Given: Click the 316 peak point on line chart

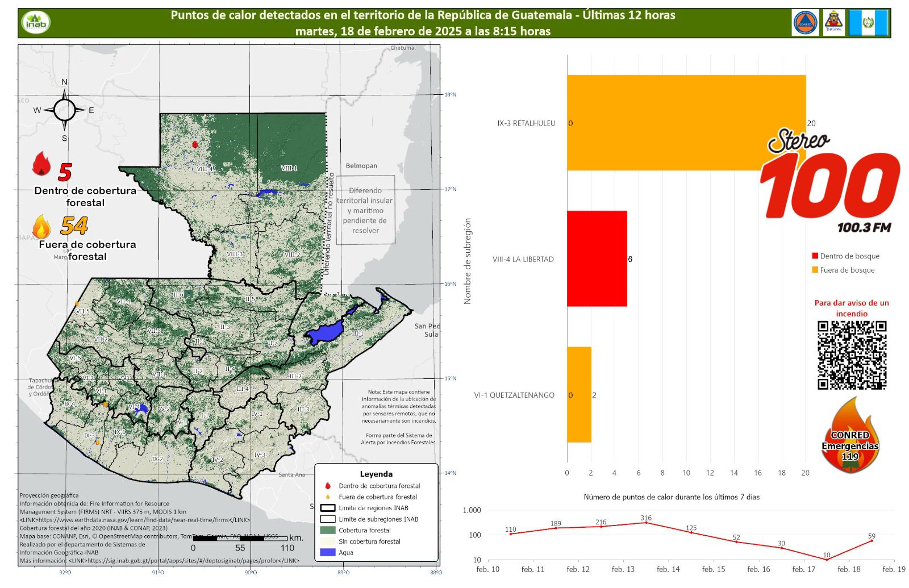Looking at the screenshot, I should tap(646, 522).
